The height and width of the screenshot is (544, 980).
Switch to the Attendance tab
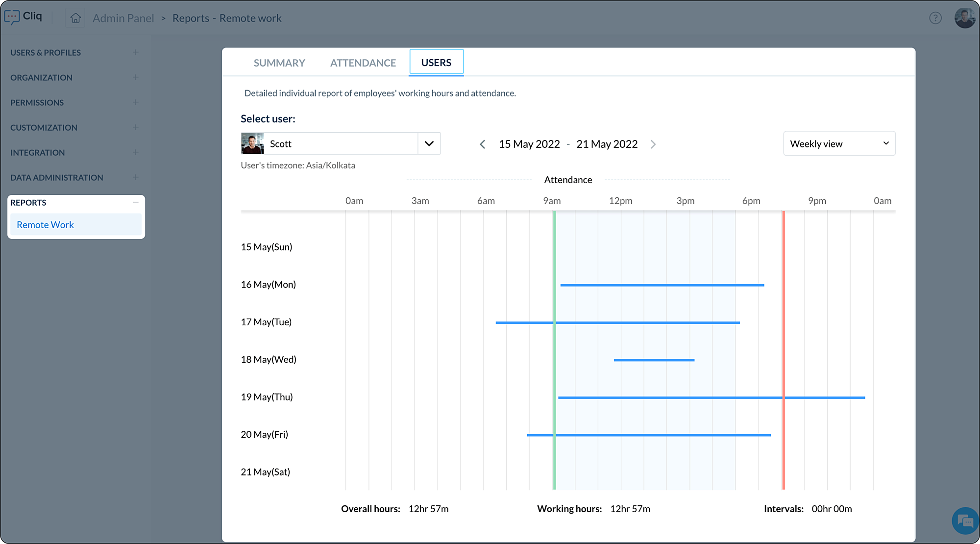pyautogui.click(x=363, y=63)
